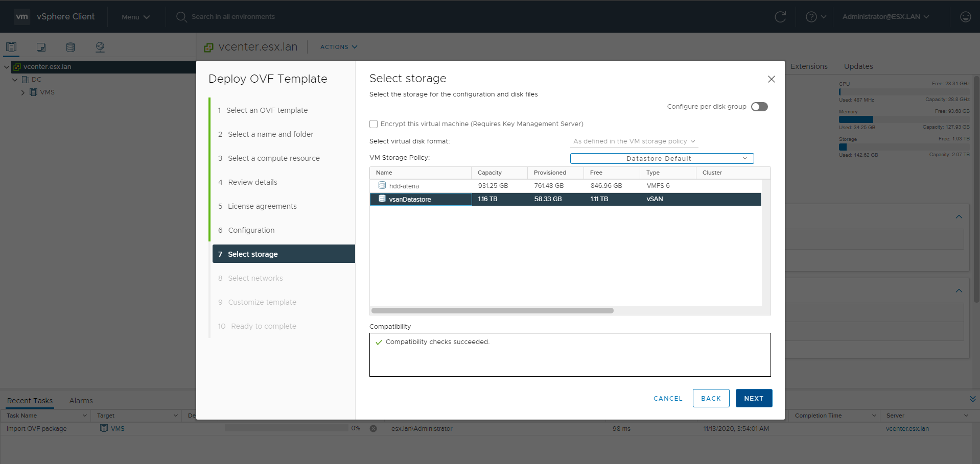Open the Networking inventory icon
980x464 pixels.
click(100, 47)
